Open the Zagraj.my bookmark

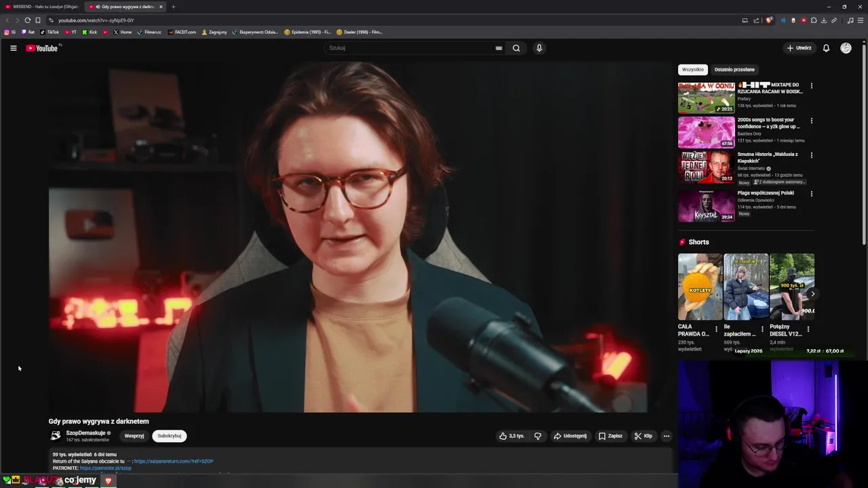click(214, 32)
